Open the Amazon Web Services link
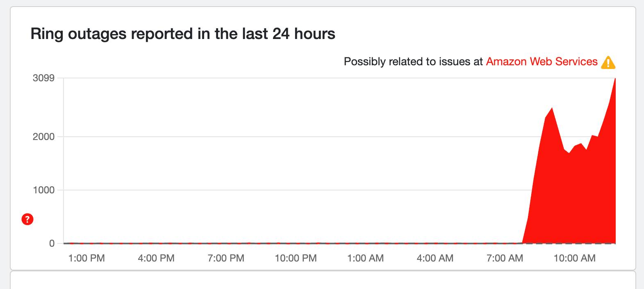 point(542,62)
